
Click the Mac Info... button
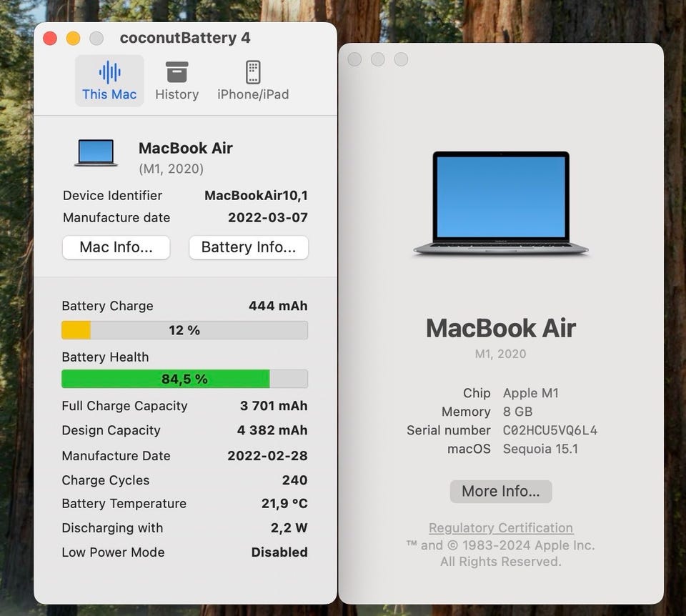pos(116,247)
